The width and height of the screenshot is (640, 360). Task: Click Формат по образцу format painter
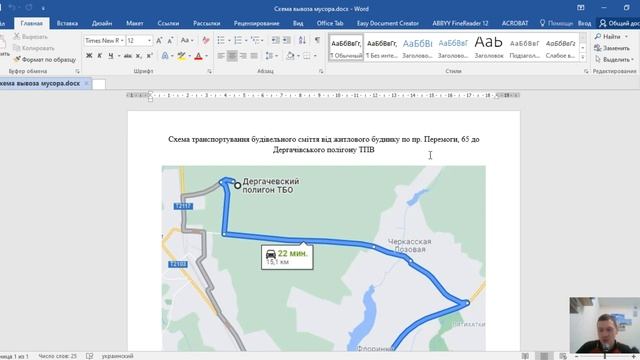tap(45, 60)
